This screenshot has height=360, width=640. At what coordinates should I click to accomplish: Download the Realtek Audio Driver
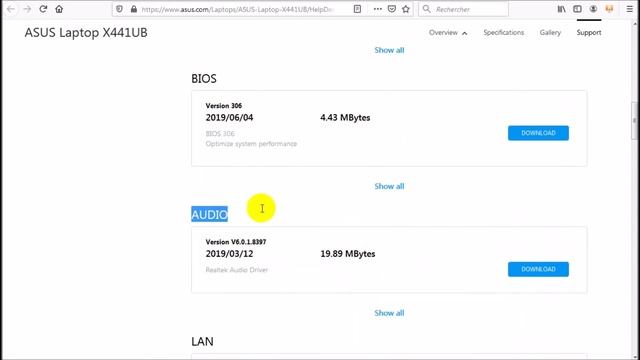(538, 269)
